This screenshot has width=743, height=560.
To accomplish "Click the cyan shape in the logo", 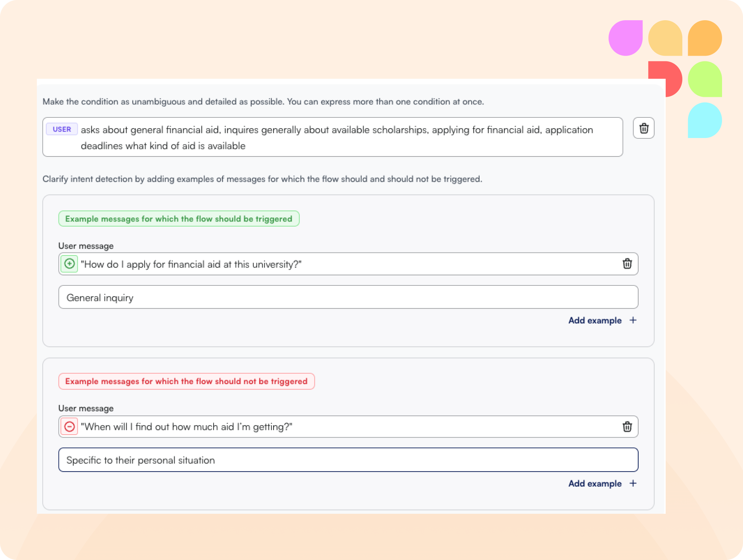I will (x=704, y=120).
